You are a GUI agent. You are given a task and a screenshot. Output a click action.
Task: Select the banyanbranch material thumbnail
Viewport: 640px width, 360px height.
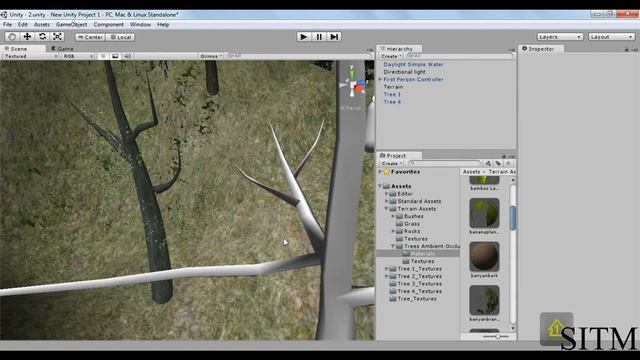click(484, 300)
